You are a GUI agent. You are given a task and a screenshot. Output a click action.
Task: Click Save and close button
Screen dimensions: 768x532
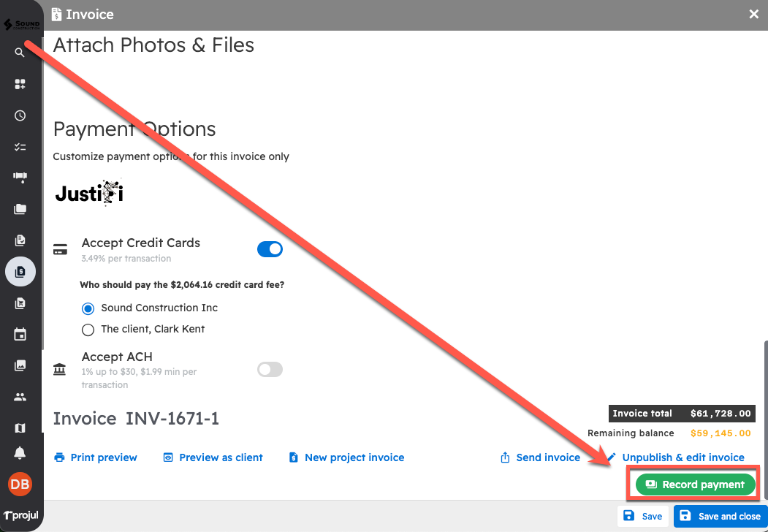point(721,516)
